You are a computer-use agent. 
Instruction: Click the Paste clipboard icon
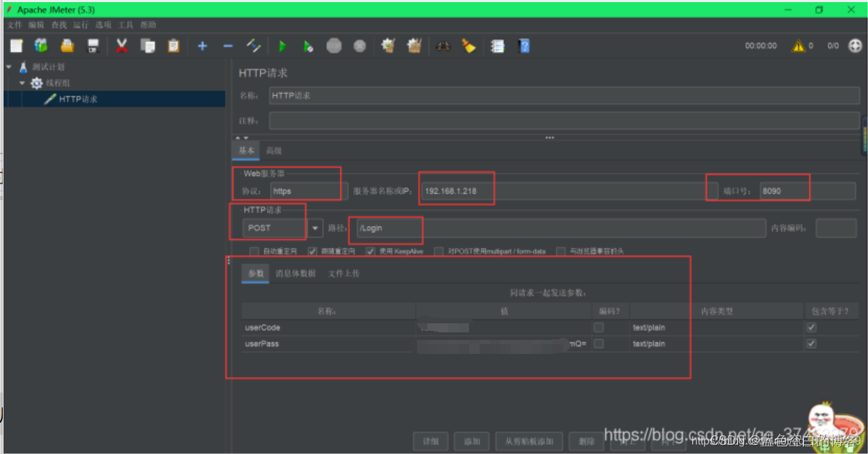[173, 46]
